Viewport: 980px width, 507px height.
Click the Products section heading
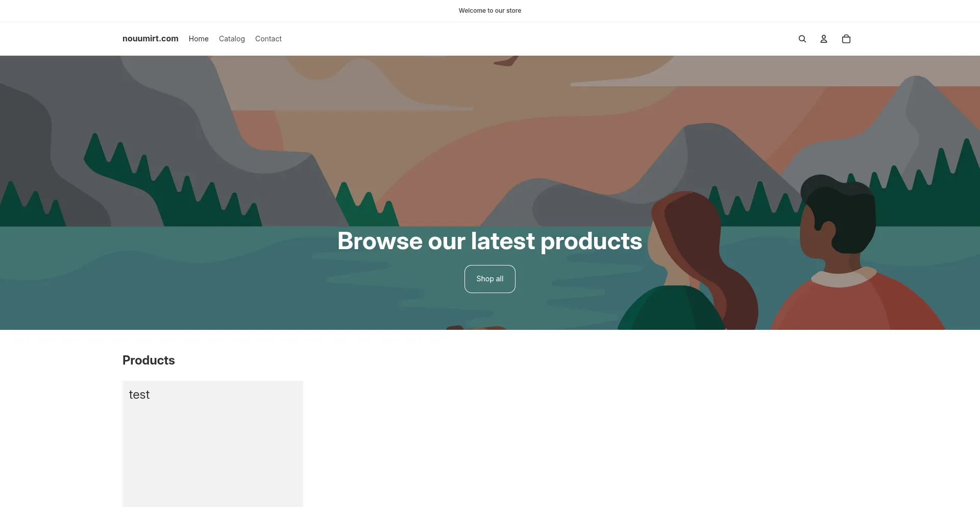click(149, 360)
